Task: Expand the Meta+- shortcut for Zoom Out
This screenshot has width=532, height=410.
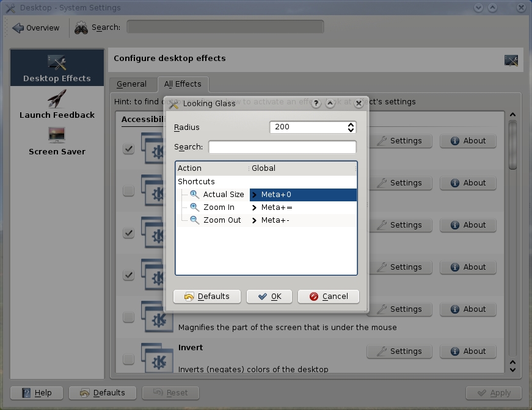Action: point(255,221)
